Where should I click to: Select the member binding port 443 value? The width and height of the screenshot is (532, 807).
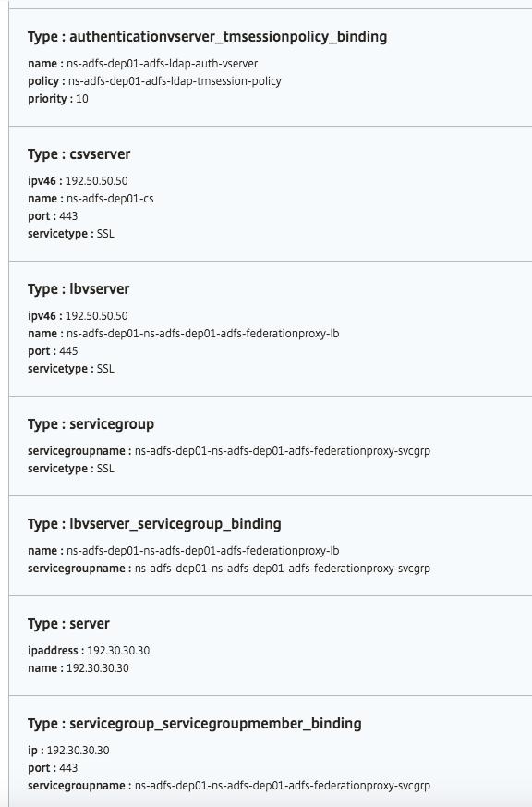pyautogui.click(x=68, y=768)
